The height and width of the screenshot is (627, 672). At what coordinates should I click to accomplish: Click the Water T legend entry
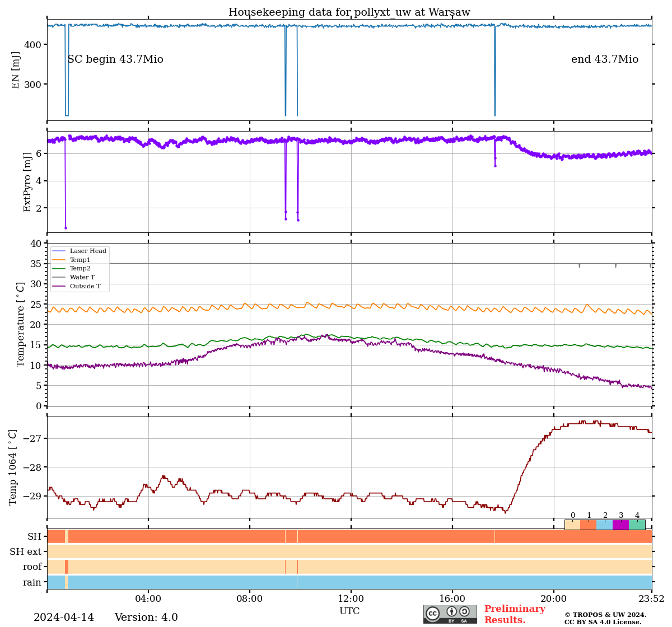73,277
